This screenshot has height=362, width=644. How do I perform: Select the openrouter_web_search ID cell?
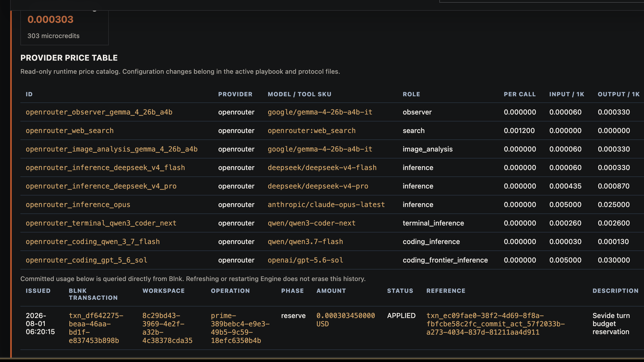70,131
